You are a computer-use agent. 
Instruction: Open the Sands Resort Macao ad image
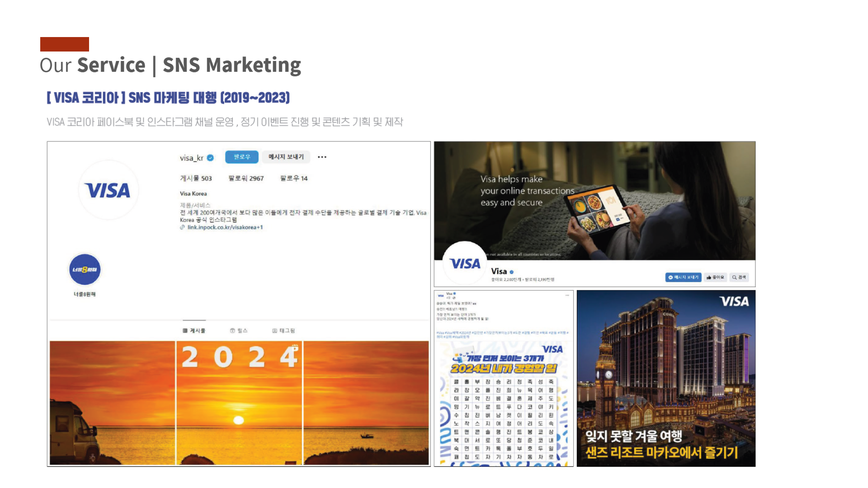click(666, 379)
